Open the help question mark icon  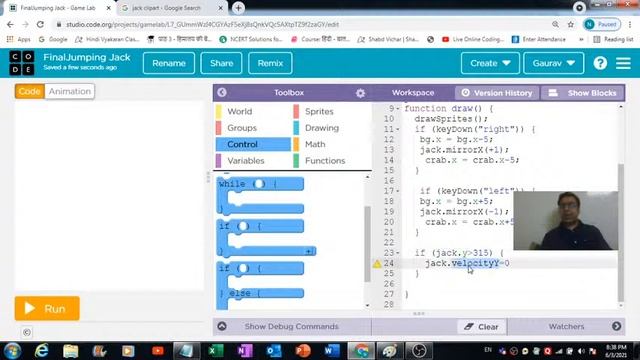[600, 63]
